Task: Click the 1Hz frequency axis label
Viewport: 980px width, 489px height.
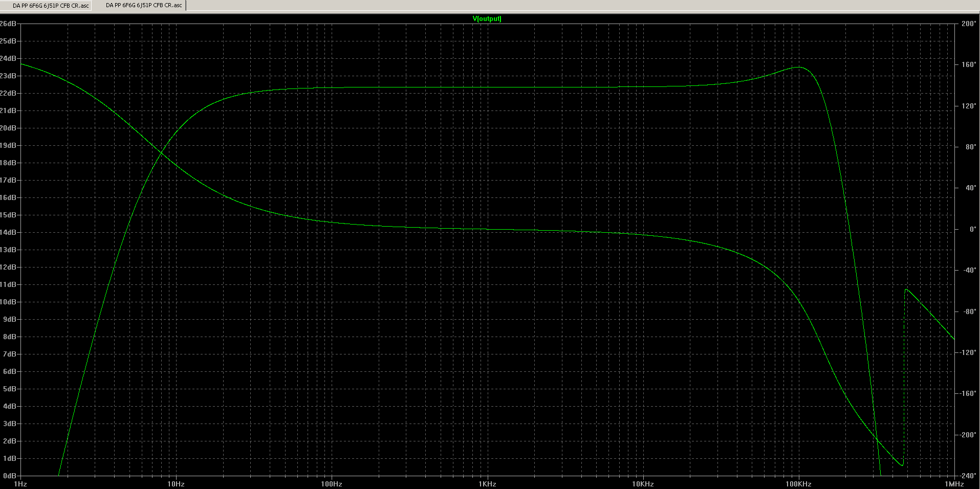Action: click(x=20, y=484)
